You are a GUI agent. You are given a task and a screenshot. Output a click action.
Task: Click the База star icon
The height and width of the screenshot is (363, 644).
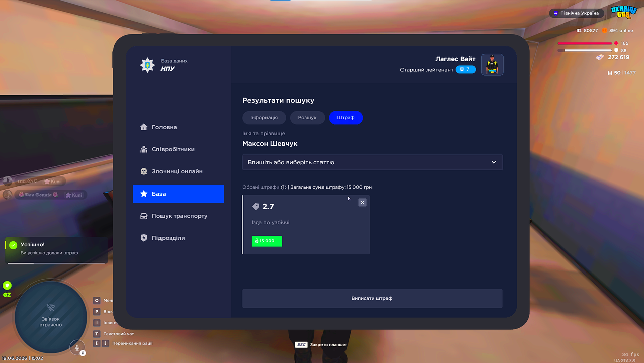coord(144,194)
